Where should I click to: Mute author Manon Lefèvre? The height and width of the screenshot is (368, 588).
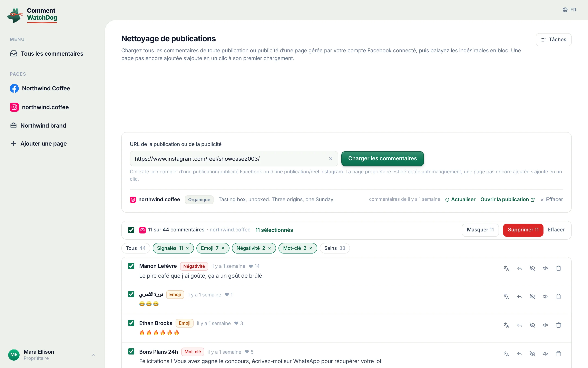pos(546,268)
